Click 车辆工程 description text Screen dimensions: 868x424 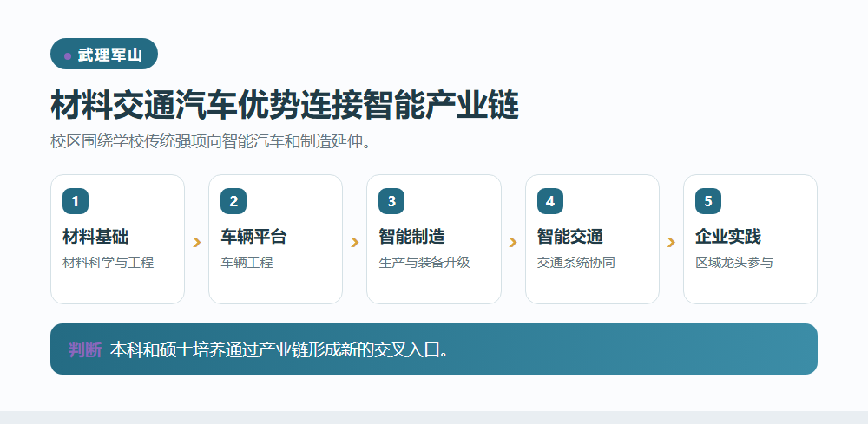click(247, 262)
